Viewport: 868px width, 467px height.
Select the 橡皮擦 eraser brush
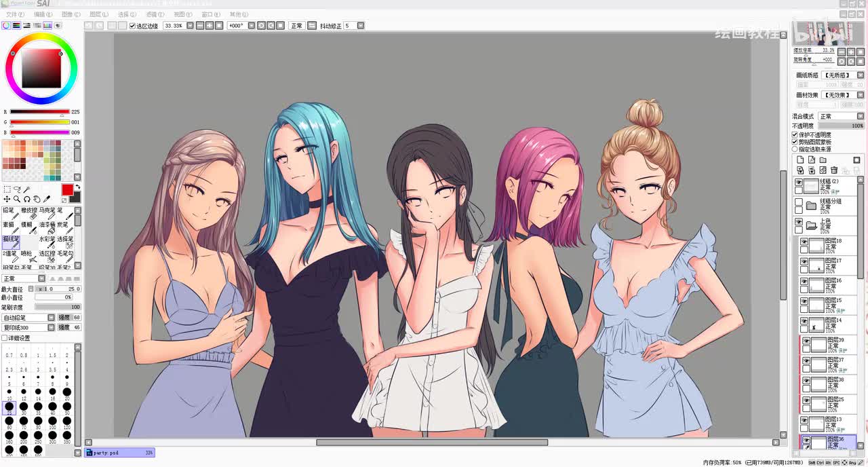point(29,213)
